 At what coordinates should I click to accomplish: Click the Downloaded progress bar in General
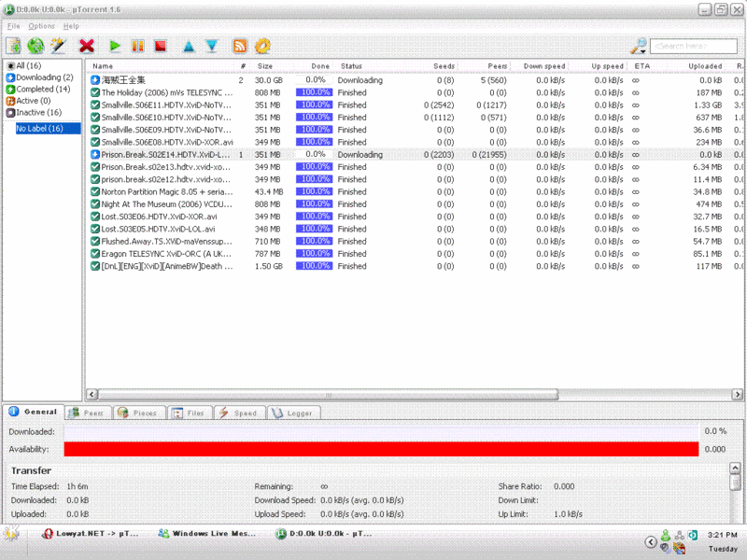(381, 432)
